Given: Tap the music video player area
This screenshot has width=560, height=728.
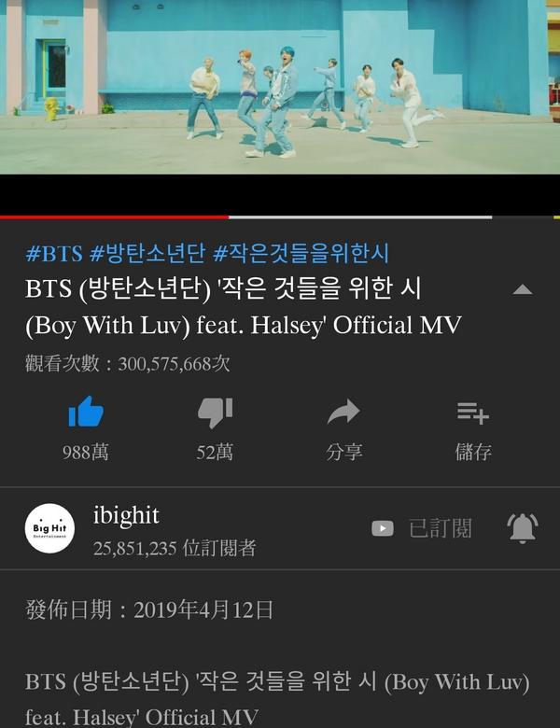Looking at the screenshot, I should 280,88.
